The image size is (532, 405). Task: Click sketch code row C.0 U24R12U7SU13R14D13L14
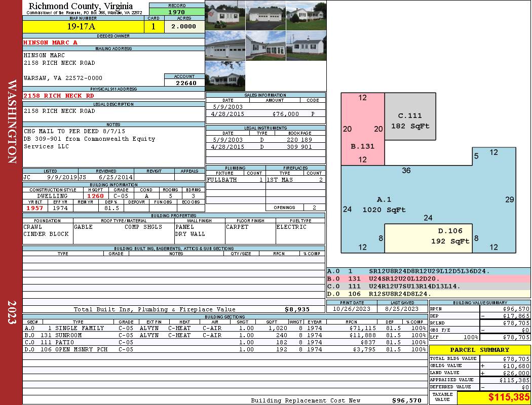(429, 287)
